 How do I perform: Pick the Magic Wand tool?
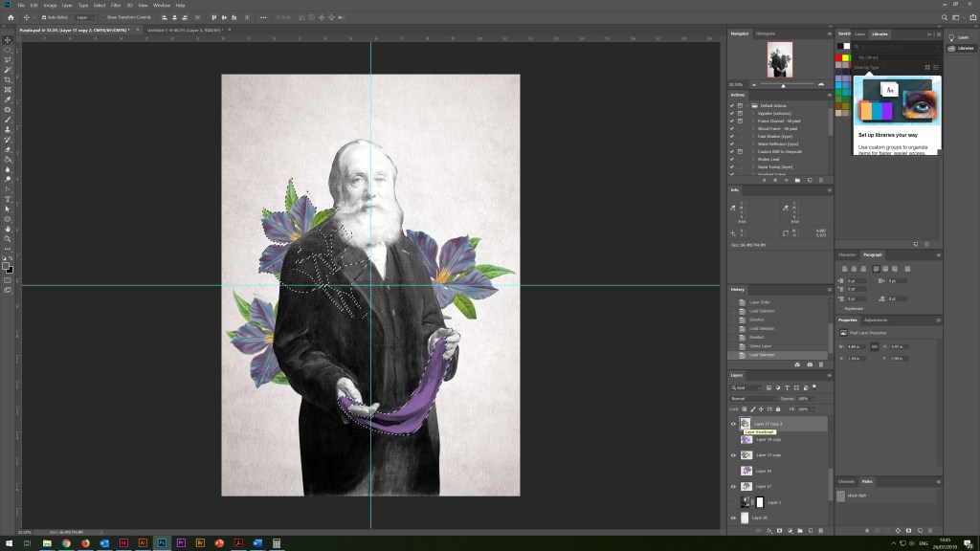click(x=8, y=70)
